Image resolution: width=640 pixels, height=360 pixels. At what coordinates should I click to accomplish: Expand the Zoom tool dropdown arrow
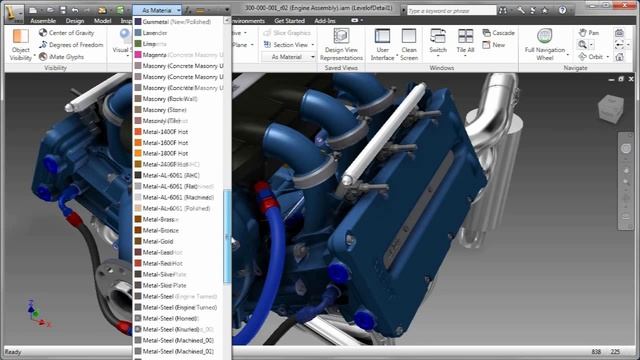[591, 45]
